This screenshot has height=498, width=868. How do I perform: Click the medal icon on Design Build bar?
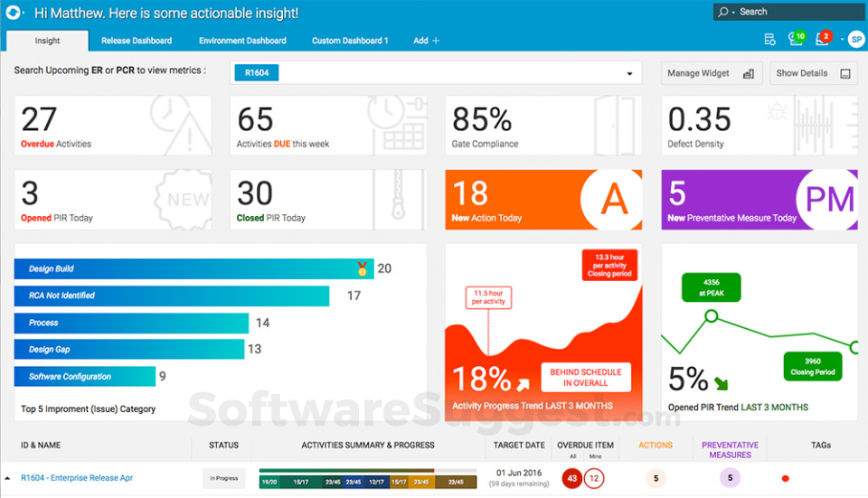363,268
